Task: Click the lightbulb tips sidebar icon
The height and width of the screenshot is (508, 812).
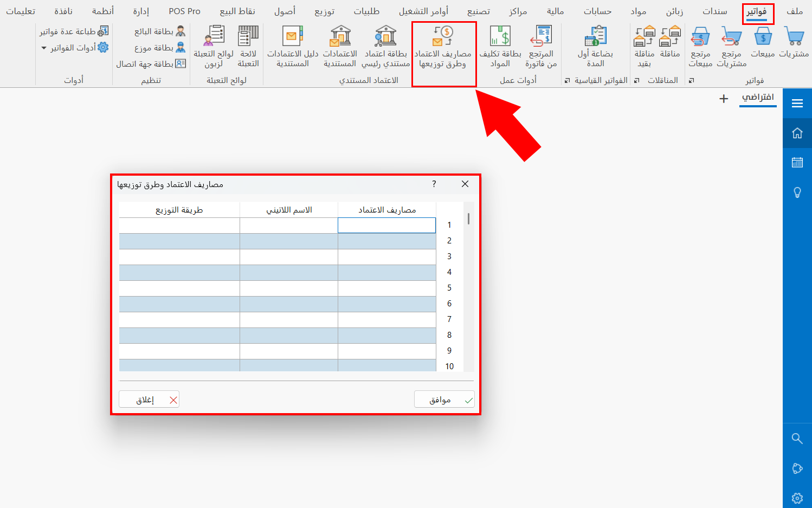Action: pos(797,192)
